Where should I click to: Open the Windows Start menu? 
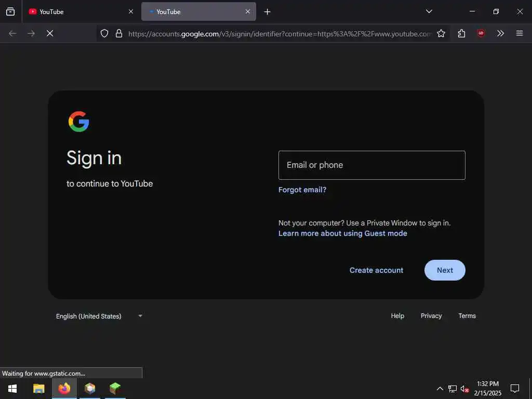pyautogui.click(x=12, y=389)
